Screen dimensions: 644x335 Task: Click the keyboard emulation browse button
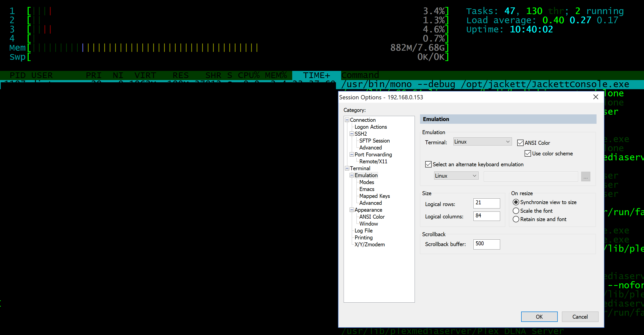pos(585,176)
